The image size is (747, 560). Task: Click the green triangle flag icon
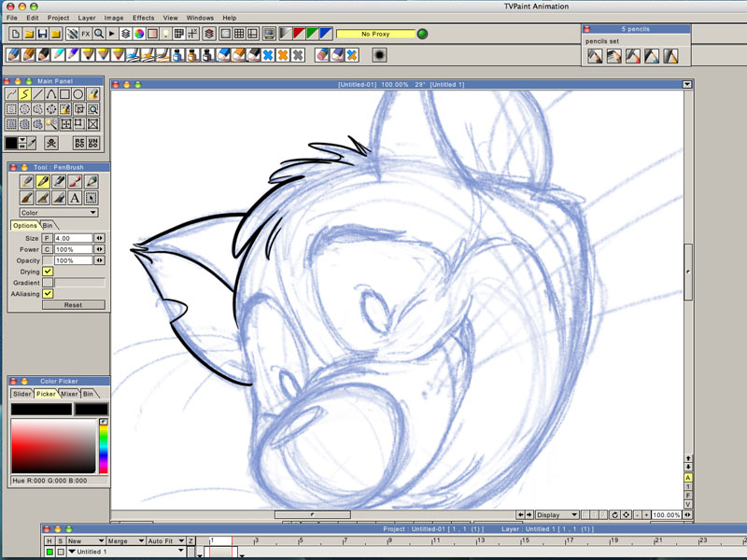coord(313,34)
